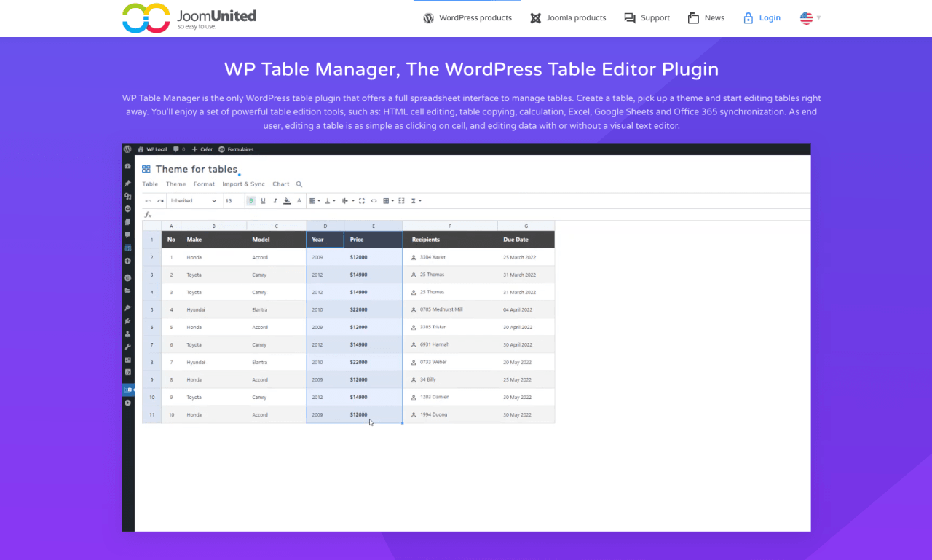Click the undo arrow in the table toolbar
Image resolution: width=932 pixels, height=560 pixels.
pos(149,201)
